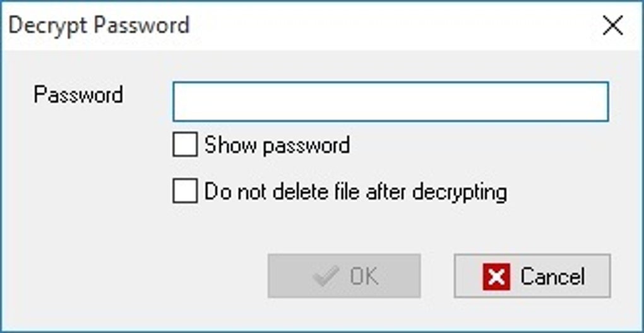Click the 'Show password' label text
Image resolution: width=644 pixels, height=333 pixels.
(277, 145)
